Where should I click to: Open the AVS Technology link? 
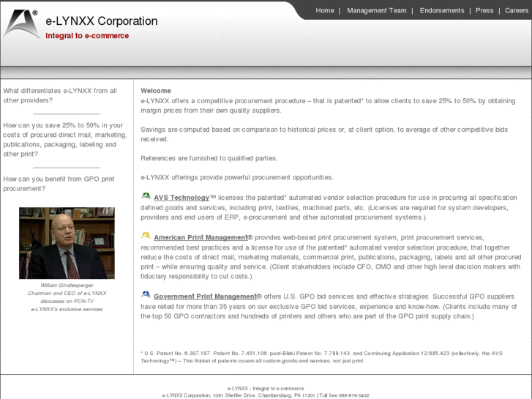click(x=181, y=198)
